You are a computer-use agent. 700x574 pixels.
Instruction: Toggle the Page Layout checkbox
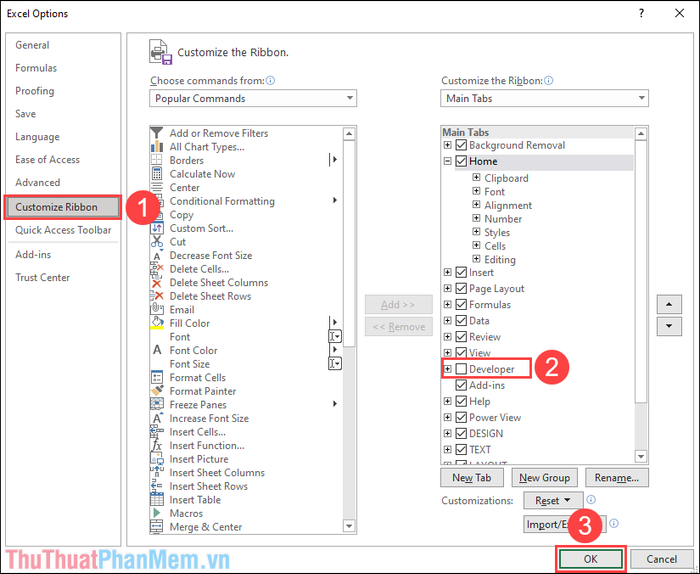tap(462, 288)
